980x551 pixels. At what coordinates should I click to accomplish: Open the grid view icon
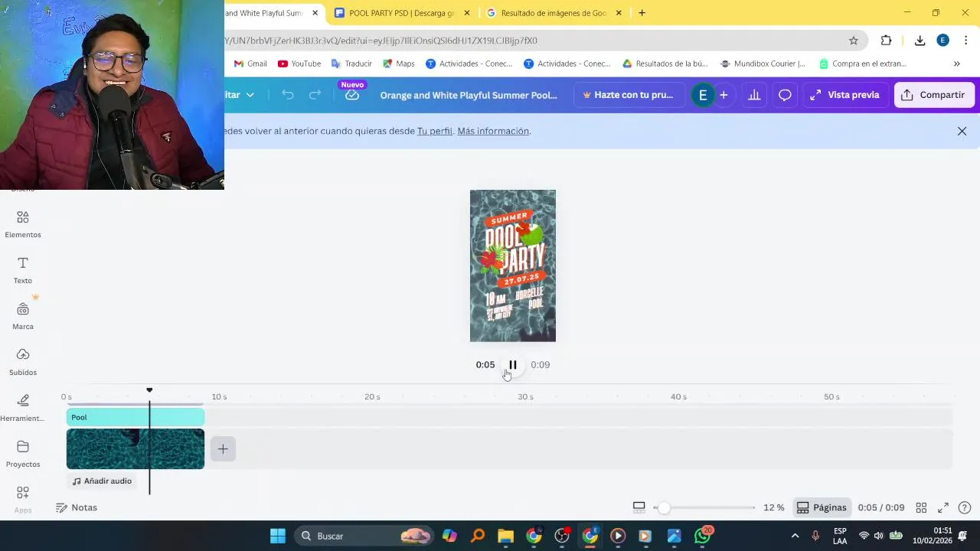point(921,507)
